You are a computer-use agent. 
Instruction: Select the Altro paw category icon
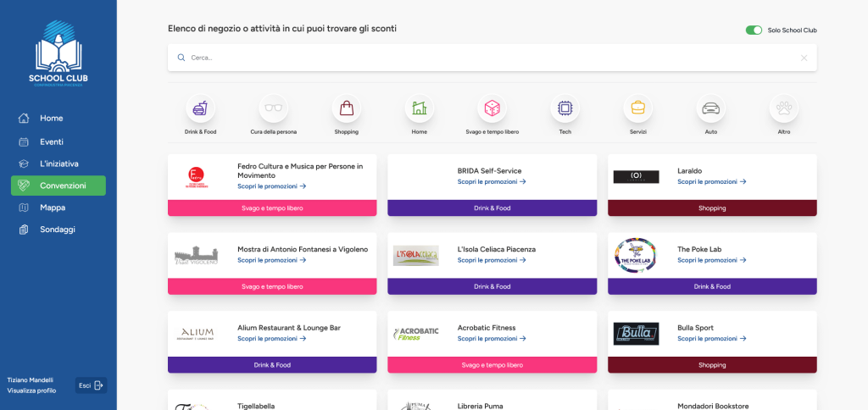tap(784, 108)
